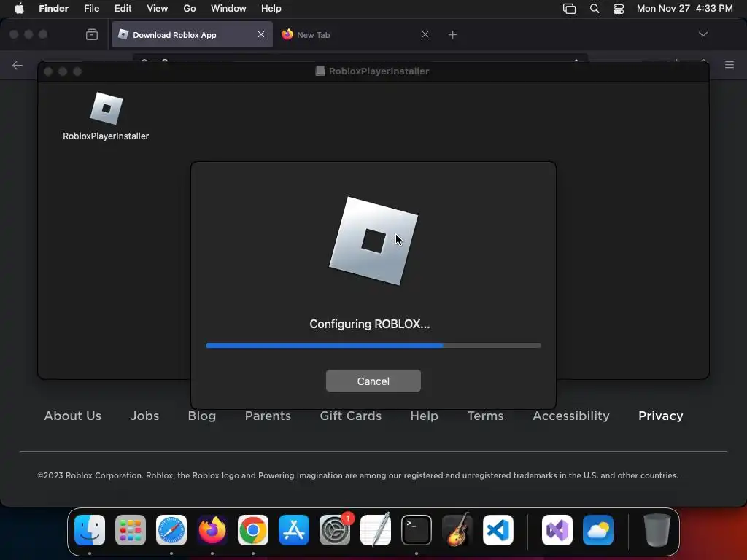
Task: Expand the list all tabs chevron
Action: pos(703,34)
